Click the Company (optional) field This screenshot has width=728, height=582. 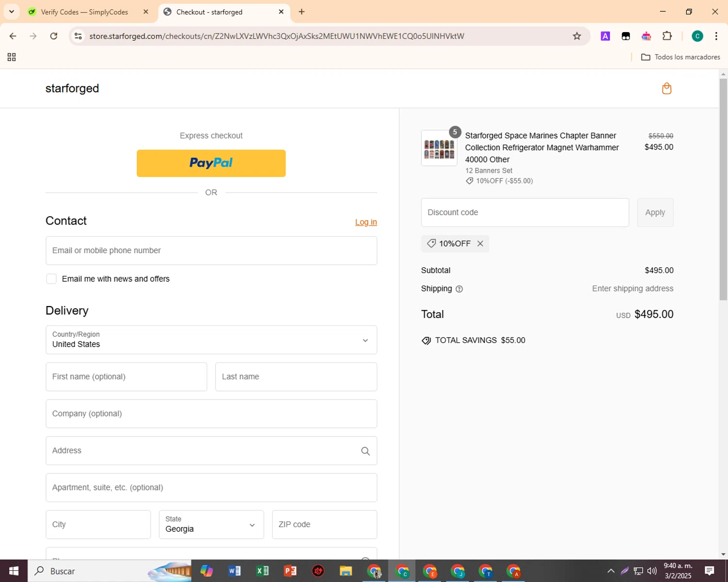(211, 414)
